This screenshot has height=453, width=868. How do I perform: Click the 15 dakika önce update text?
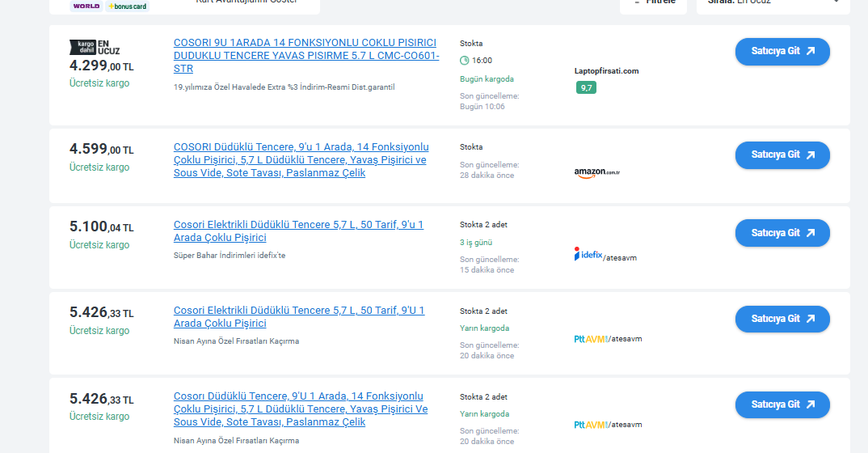coord(487,270)
